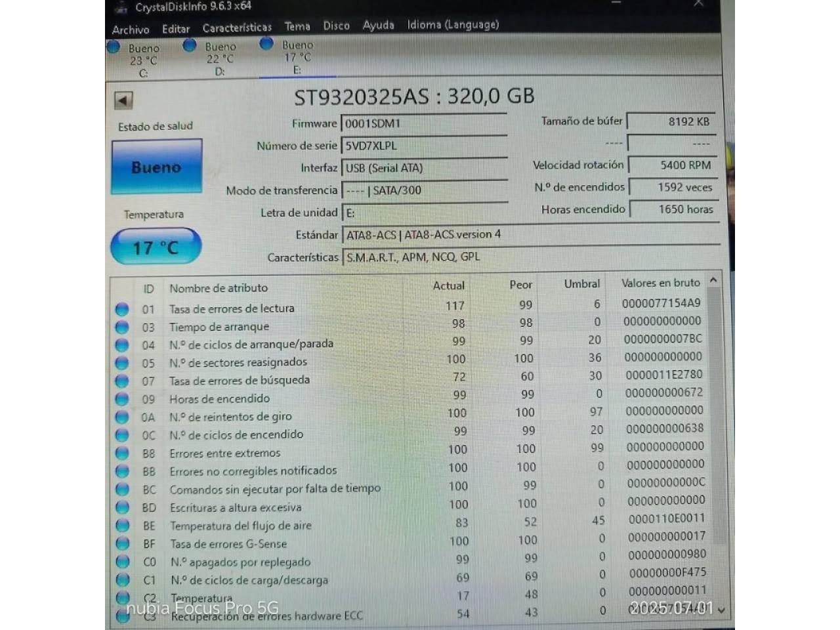This screenshot has width=840, height=630.
Task: Click status icon for reintentos de giro
Action: point(122,417)
